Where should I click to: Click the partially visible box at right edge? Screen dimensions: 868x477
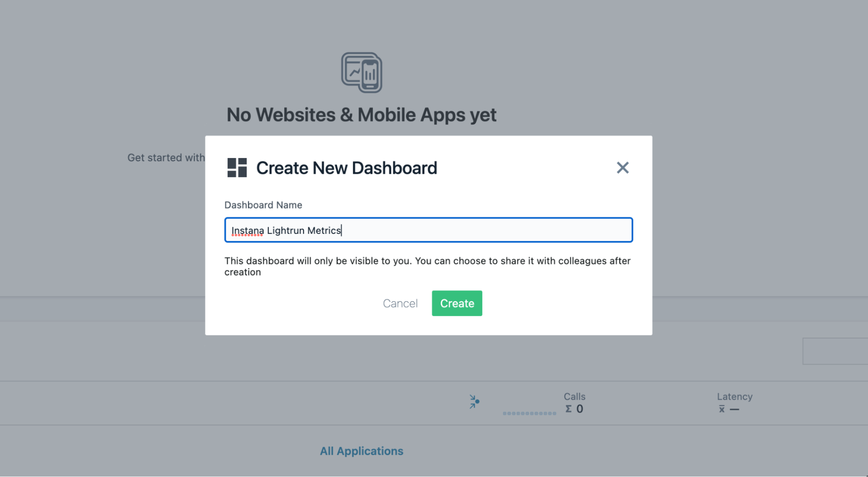pos(835,351)
